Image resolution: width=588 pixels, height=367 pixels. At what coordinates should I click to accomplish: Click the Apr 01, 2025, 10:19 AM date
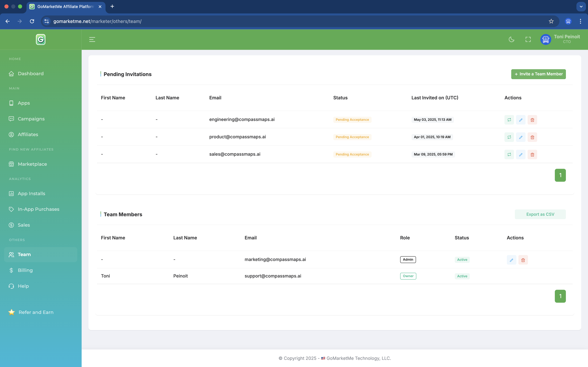click(x=432, y=137)
